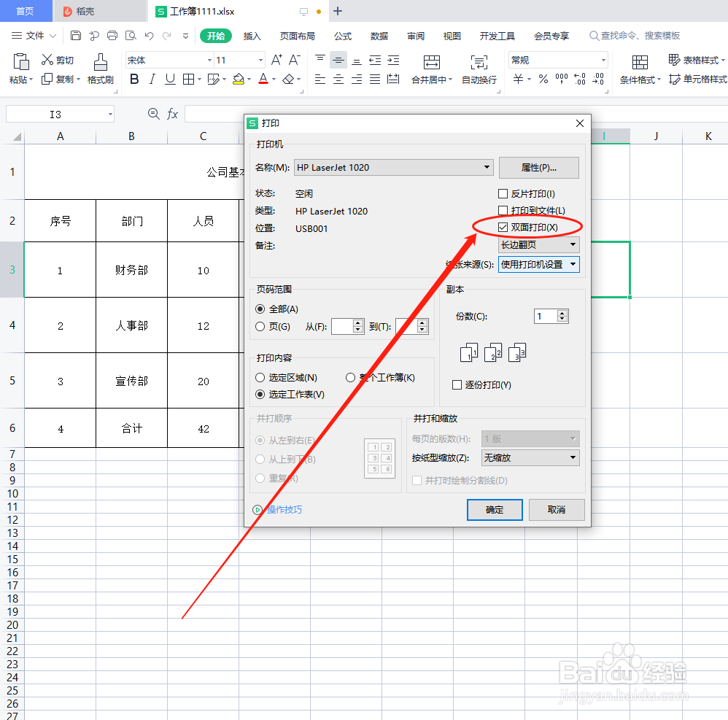Image resolution: width=728 pixels, height=720 pixels.
Task: Click the thousands separator icon
Action: (x=562, y=79)
